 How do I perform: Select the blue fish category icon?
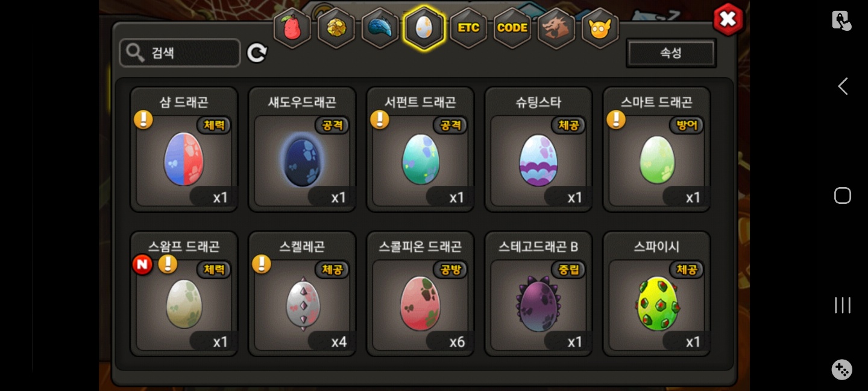pyautogui.click(x=380, y=28)
